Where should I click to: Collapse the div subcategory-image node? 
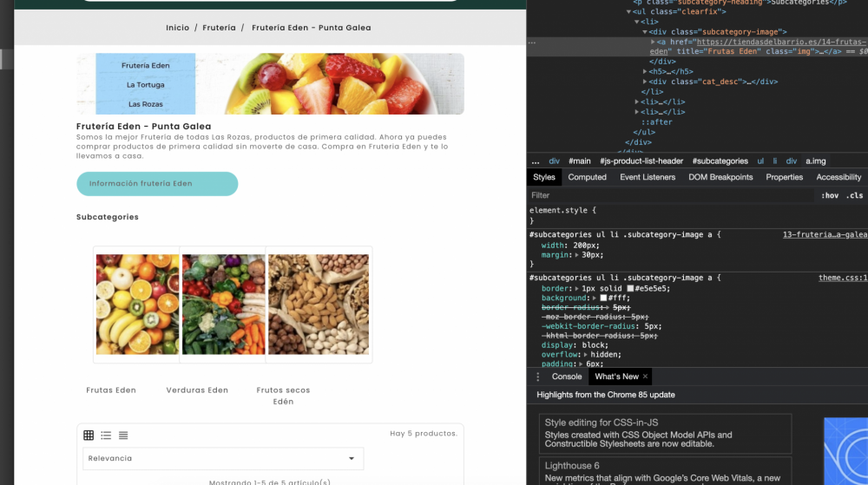pyautogui.click(x=645, y=32)
